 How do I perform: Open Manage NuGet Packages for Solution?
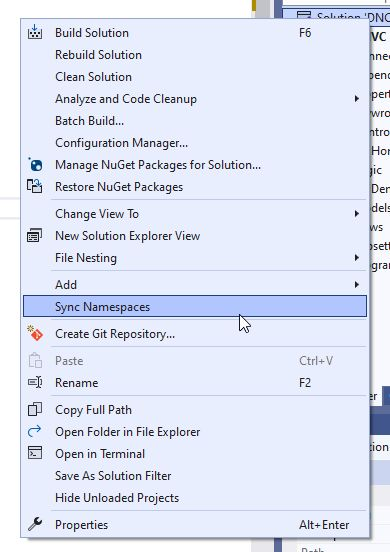tap(195, 165)
